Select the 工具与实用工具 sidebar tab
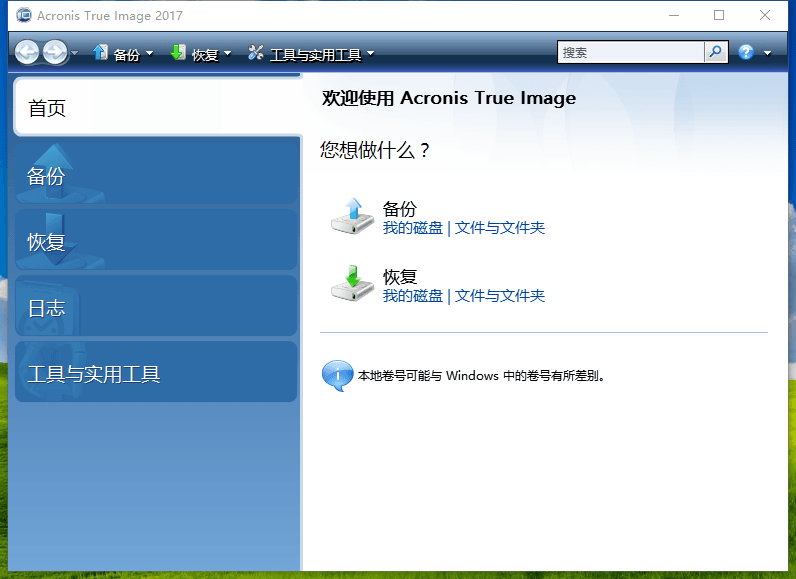 (x=156, y=371)
